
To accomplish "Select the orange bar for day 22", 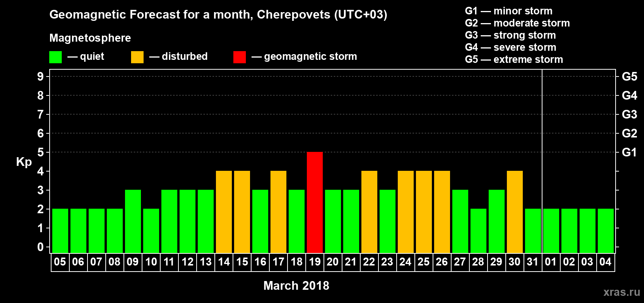I will click(369, 212).
